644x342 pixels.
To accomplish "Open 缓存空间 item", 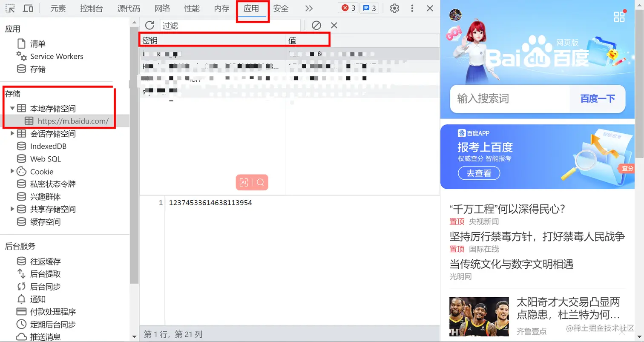I will tap(46, 222).
